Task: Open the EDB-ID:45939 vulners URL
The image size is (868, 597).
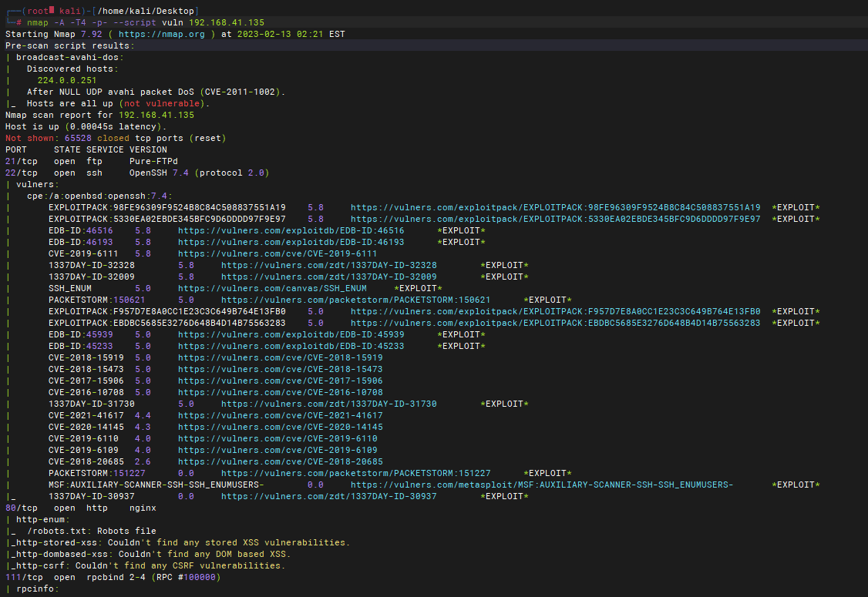Action: [x=291, y=335]
